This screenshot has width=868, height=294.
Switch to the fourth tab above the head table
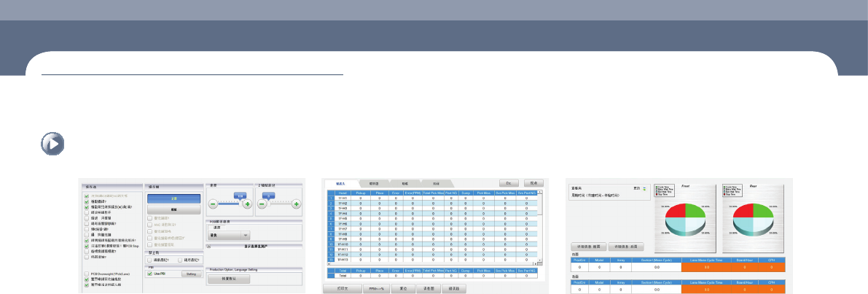tap(437, 183)
